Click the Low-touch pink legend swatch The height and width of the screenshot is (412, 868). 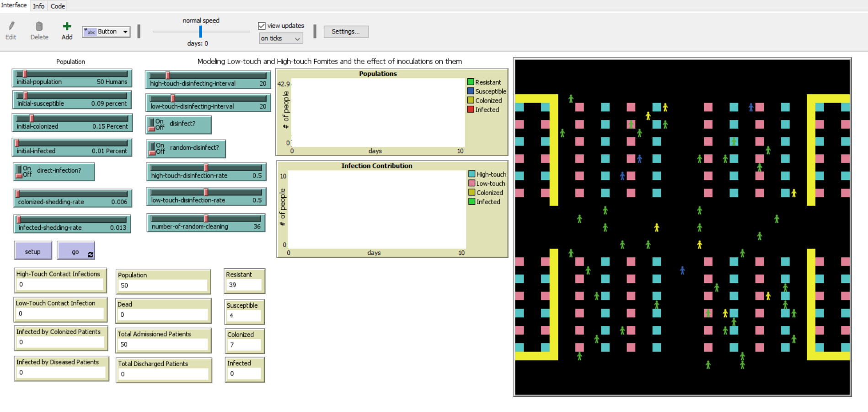[472, 183]
